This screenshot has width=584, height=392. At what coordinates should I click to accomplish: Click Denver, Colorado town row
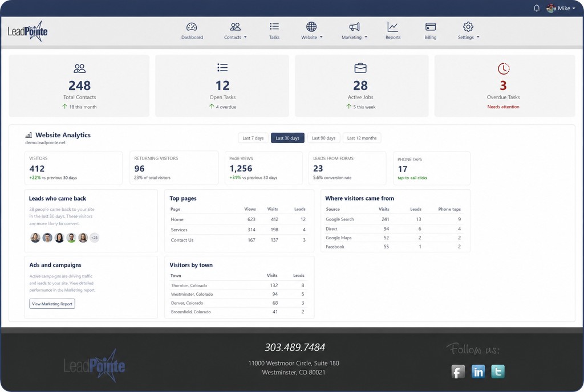(238, 303)
